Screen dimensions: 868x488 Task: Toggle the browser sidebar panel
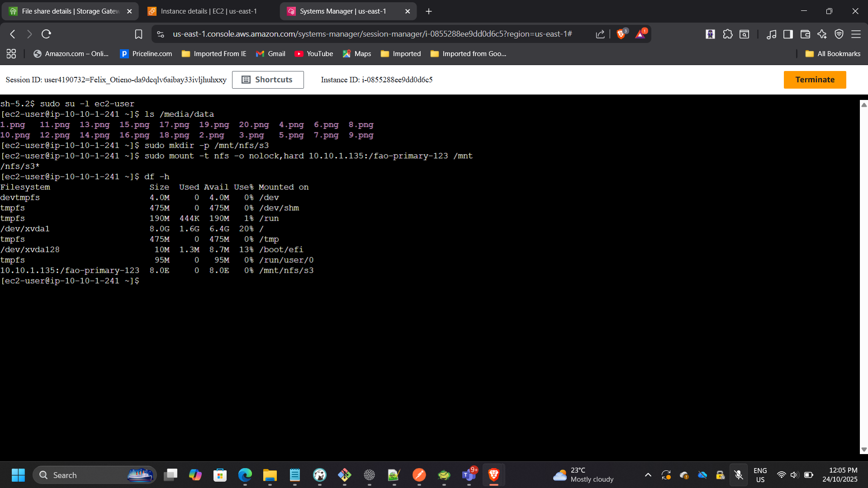coord(788,34)
